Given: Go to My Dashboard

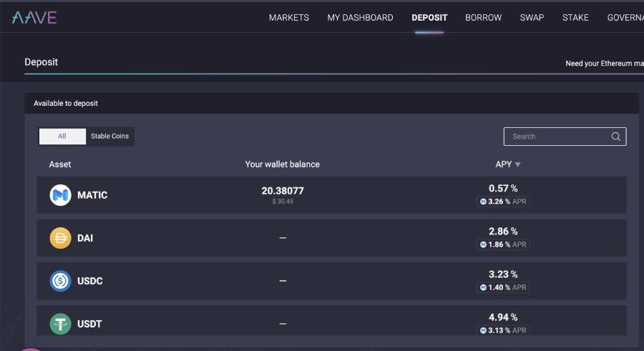Looking at the screenshot, I should click(x=360, y=18).
